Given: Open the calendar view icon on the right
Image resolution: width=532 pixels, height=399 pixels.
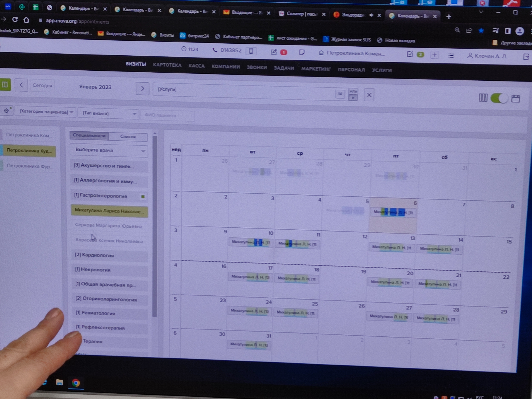Looking at the screenshot, I should 515,99.
